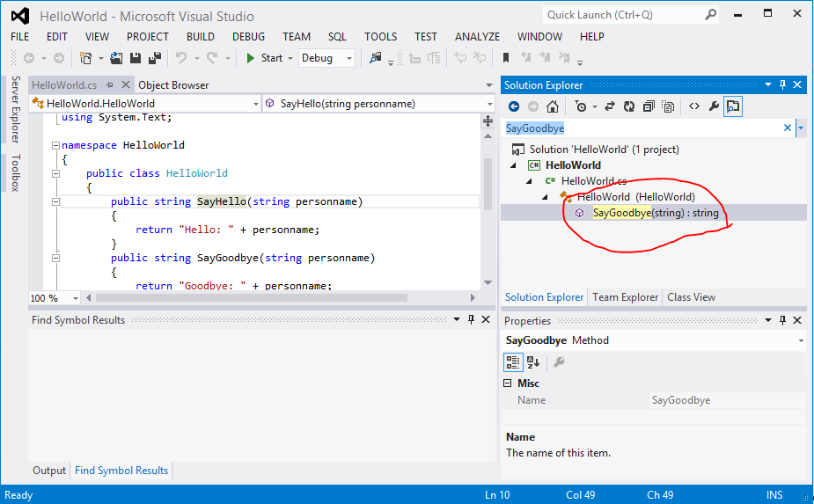Click View Code icon in Solution Explorer
The width and height of the screenshot is (814, 504).
click(x=694, y=106)
